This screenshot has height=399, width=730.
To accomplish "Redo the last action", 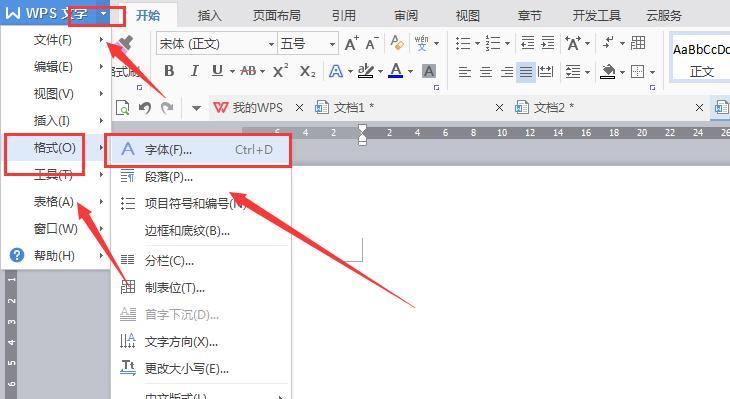I will (x=167, y=108).
